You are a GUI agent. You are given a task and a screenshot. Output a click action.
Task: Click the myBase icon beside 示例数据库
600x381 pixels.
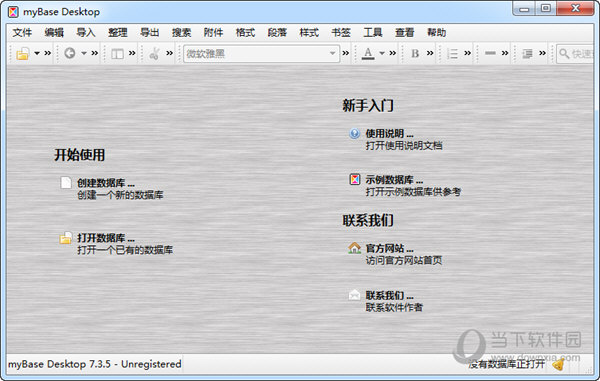tap(355, 179)
